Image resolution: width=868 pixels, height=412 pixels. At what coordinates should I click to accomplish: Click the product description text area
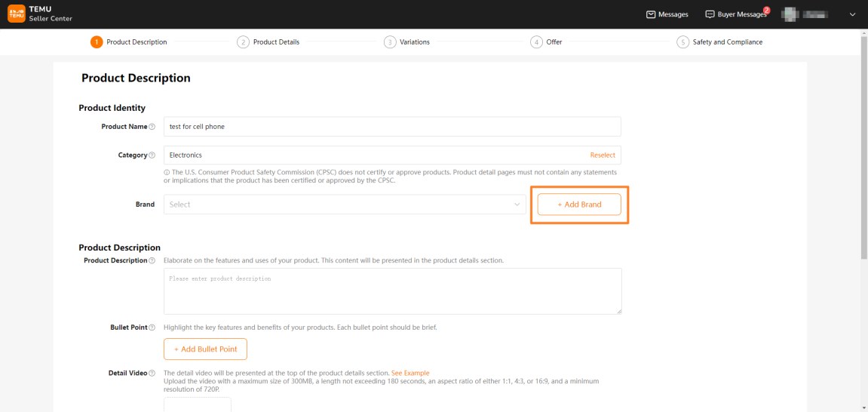click(x=392, y=291)
